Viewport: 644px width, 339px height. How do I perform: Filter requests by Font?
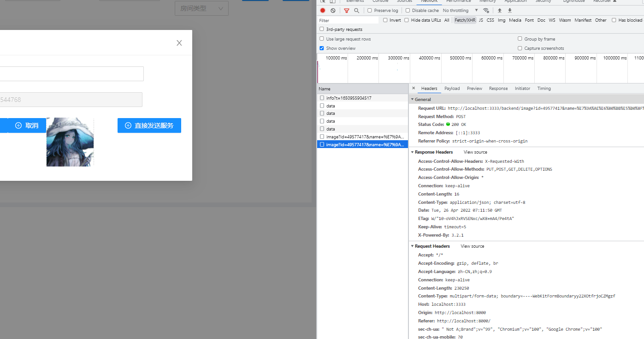(x=529, y=20)
